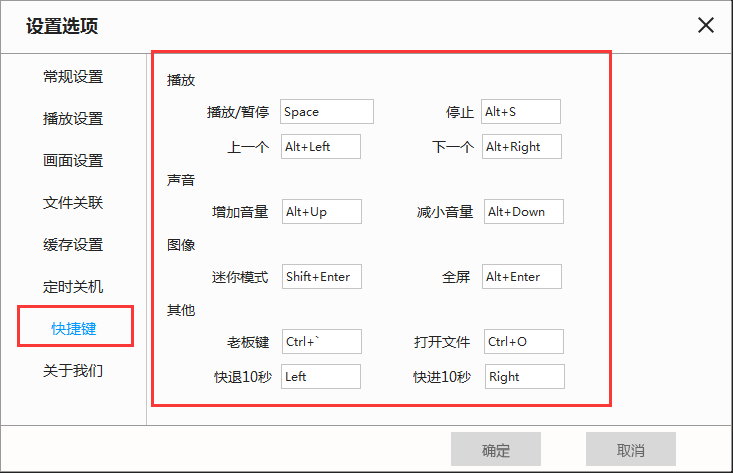Open the 文件关联 settings page
This screenshot has width=733, height=473.
[x=73, y=203]
